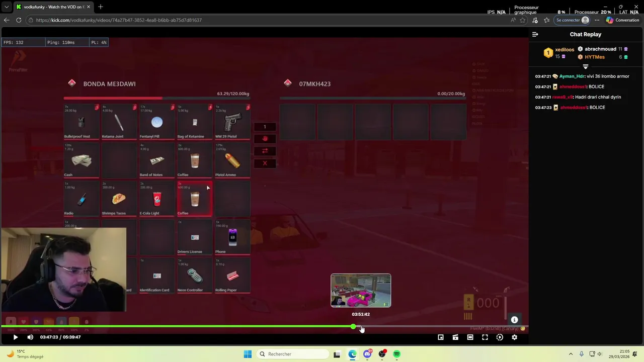Screen dimensions: 644x362
Task: Open Copilot Conversation panel
Action: coord(622,20)
